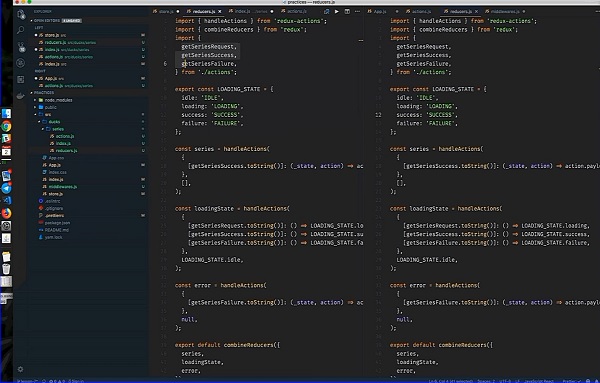
Task: Close the reducers.js tab in left editor group
Action: click(220, 11)
